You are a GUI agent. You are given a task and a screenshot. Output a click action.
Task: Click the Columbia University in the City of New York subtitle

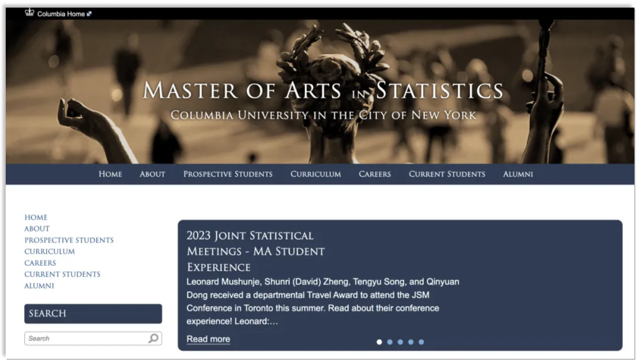pyautogui.click(x=323, y=115)
